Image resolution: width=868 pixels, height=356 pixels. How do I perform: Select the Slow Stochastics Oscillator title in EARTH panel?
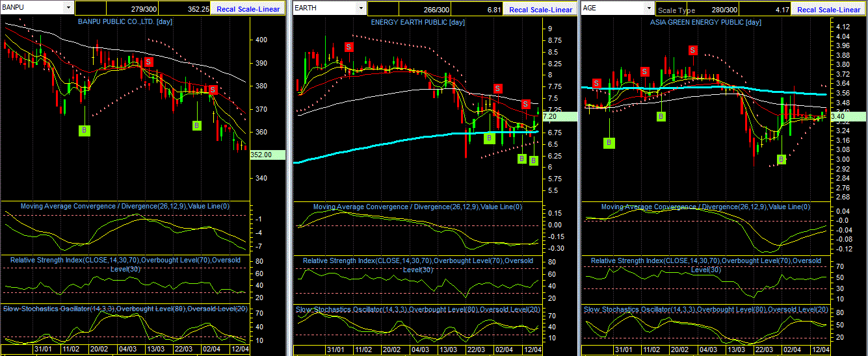[417, 309]
